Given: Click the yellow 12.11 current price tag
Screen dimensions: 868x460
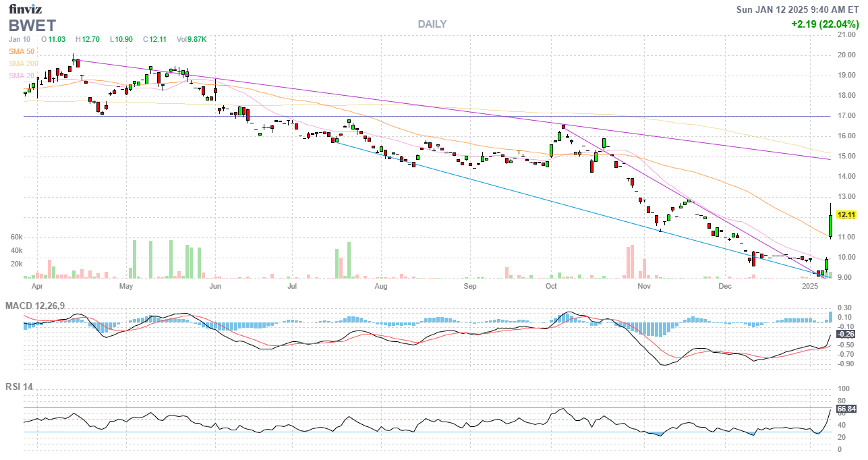Looking at the screenshot, I should coord(846,214).
